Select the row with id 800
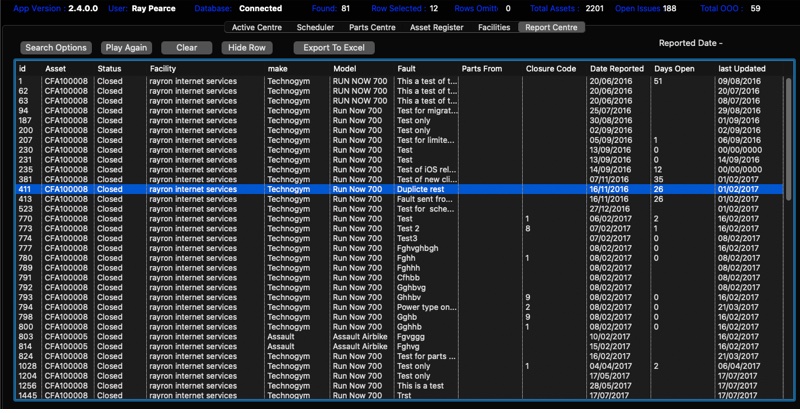Screen dimensions: 800x413 [x=400, y=327]
